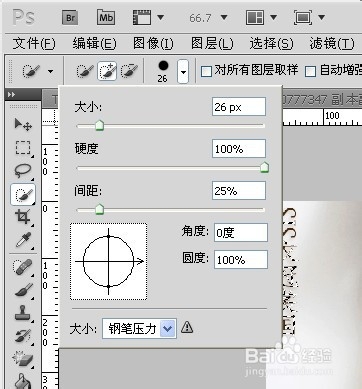Image resolution: width=362 pixels, height=389 pixels.
Task: Select the Rectangular Marquee tool
Action: pos(23,148)
